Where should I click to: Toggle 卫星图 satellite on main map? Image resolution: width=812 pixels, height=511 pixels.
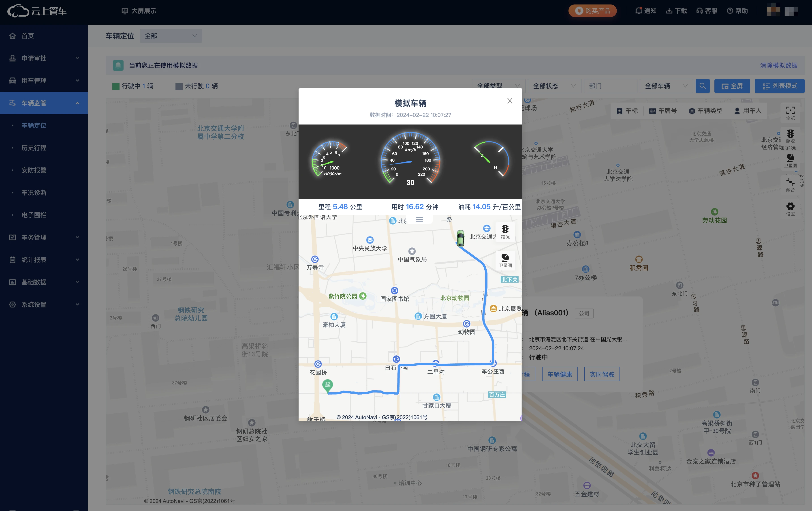[791, 161]
